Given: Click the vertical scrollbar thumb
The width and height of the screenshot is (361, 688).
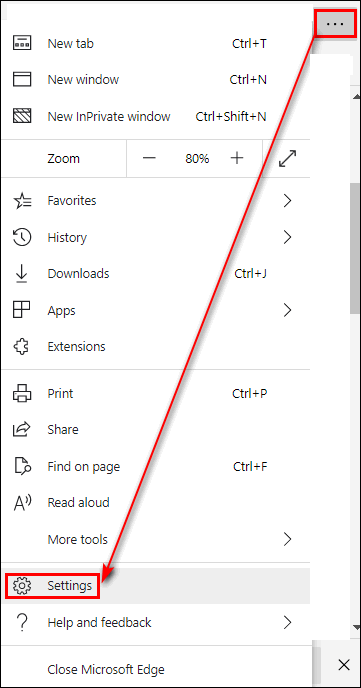Looking at the screenshot, I should pyautogui.click(x=356, y=248).
